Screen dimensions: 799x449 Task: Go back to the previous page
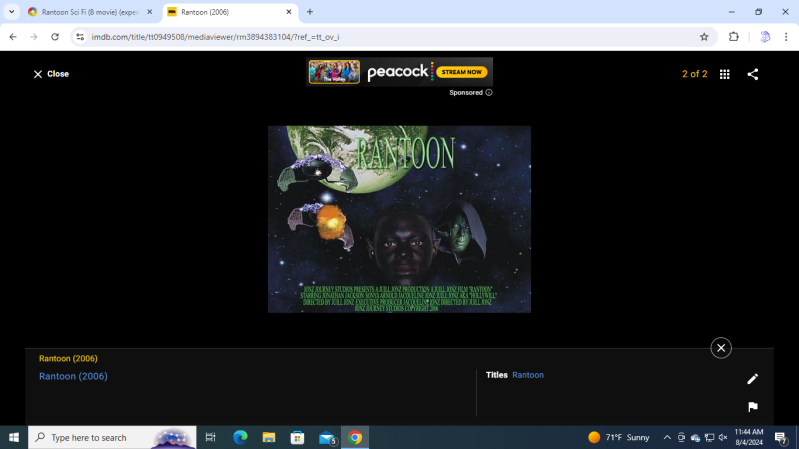point(13,37)
